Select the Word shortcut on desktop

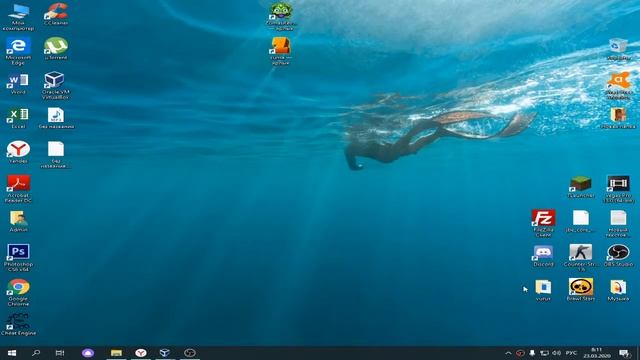point(18,83)
